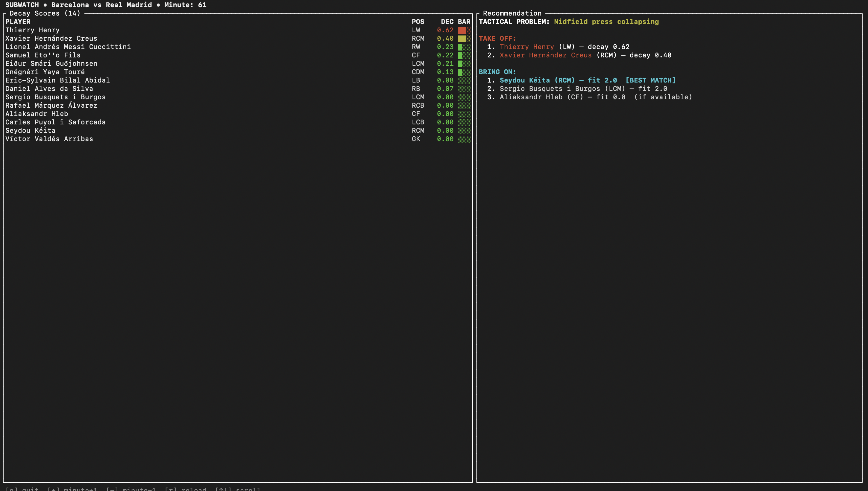Click on Gnégnéri Yaya Touré
The width and height of the screenshot is (868, 491).
click(45, 72)
